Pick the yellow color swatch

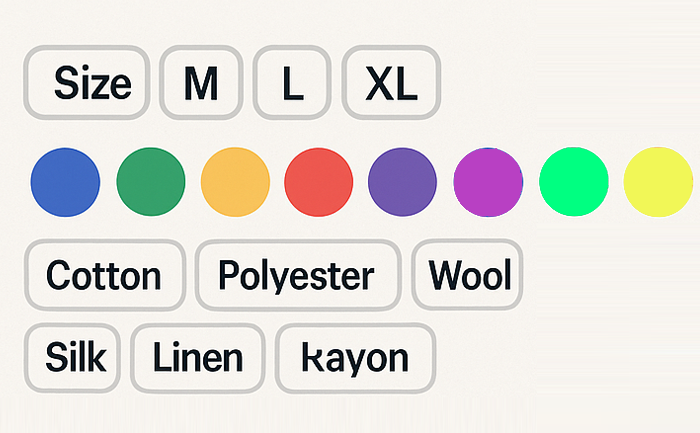click(x=658, y=182)
